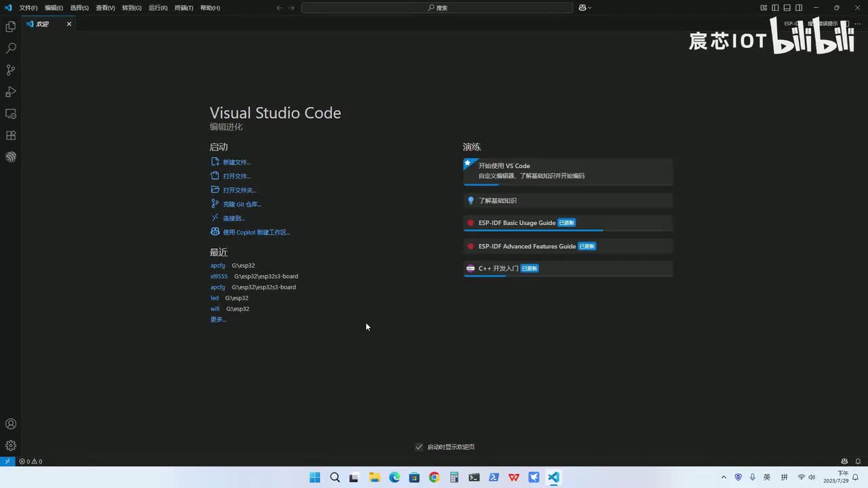The image size is (868, 488).
Task: Click the search command center box
Action: 437,8
